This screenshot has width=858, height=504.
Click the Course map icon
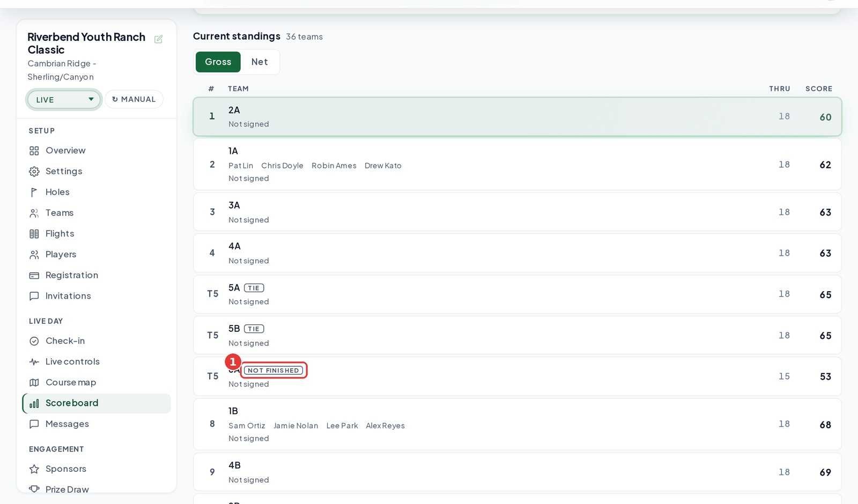pos(34,382)
